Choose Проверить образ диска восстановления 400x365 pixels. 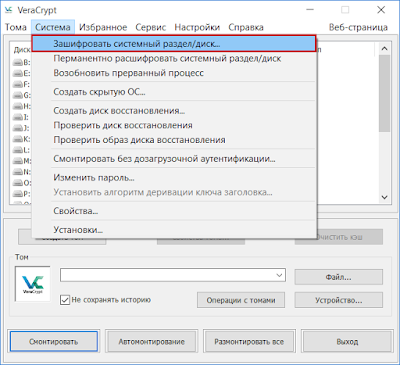pos(174,140)
